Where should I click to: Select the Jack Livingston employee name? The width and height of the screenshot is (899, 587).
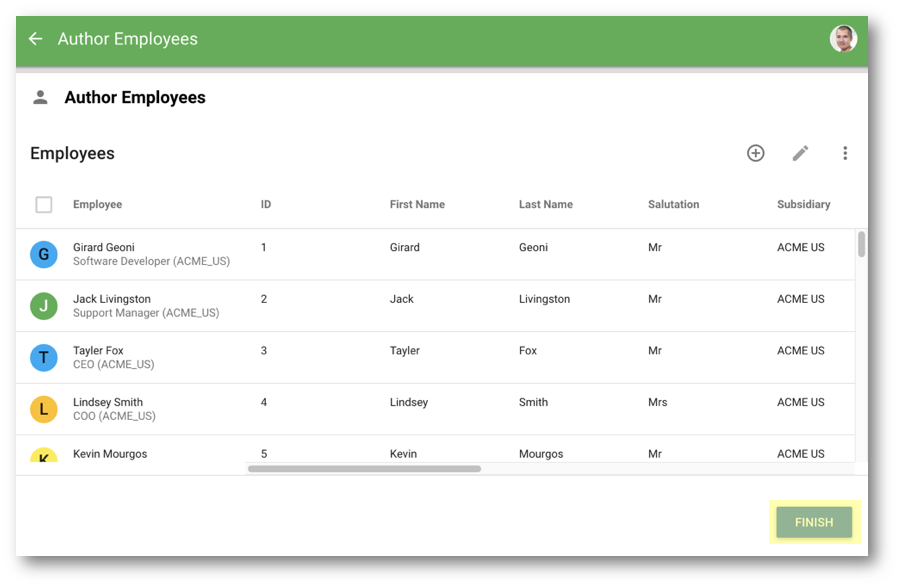tap(112, 299)
